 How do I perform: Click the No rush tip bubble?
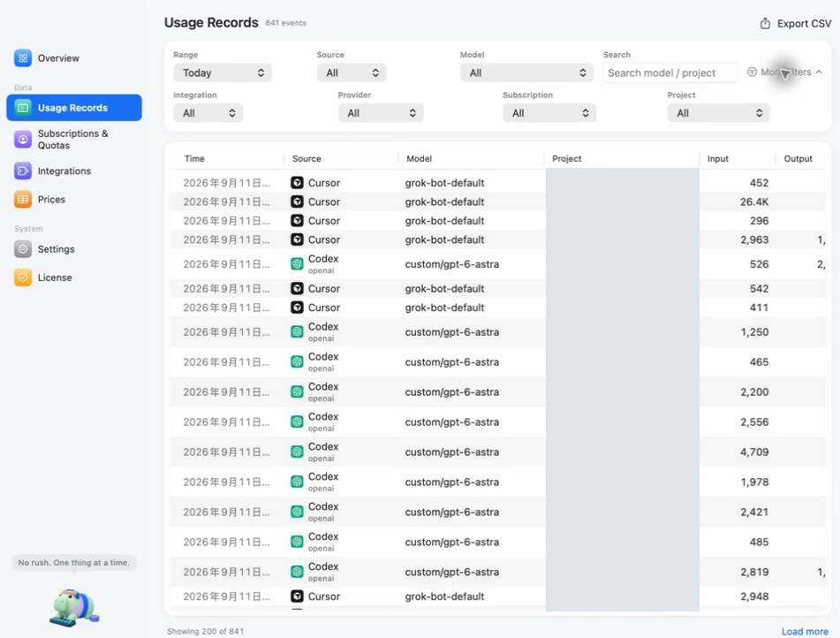tap(74, 562)
